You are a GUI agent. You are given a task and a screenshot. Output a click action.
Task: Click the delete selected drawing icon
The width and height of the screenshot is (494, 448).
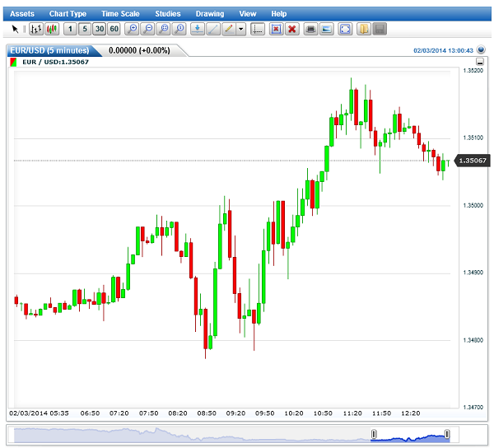click(277, 30)
